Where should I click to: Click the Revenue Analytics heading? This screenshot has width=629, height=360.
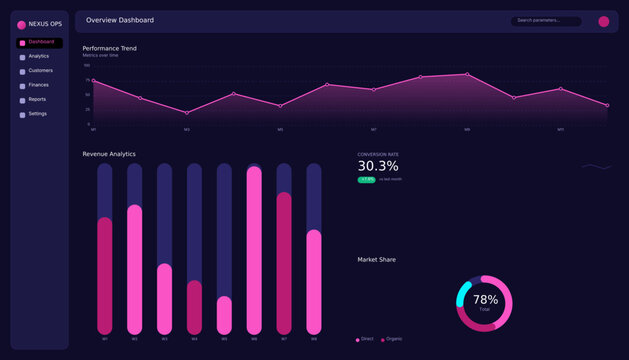pyautogui.click(x=109, y=154)
